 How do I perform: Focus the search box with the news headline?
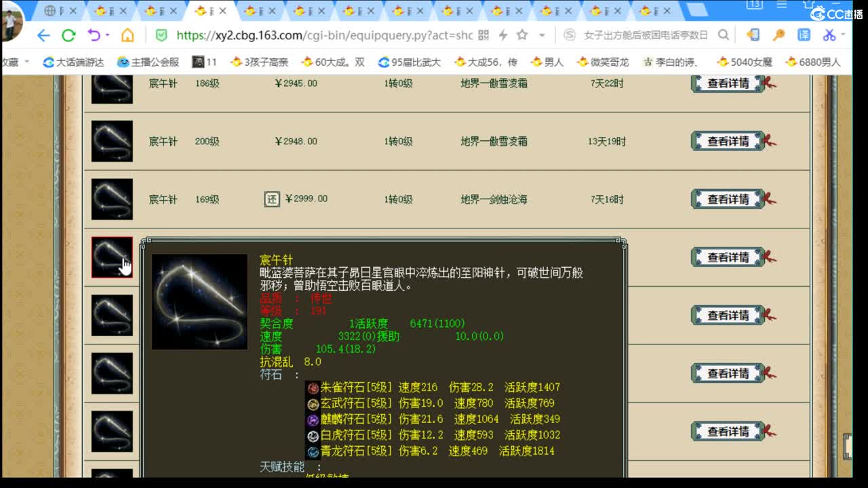click(646, 35)
